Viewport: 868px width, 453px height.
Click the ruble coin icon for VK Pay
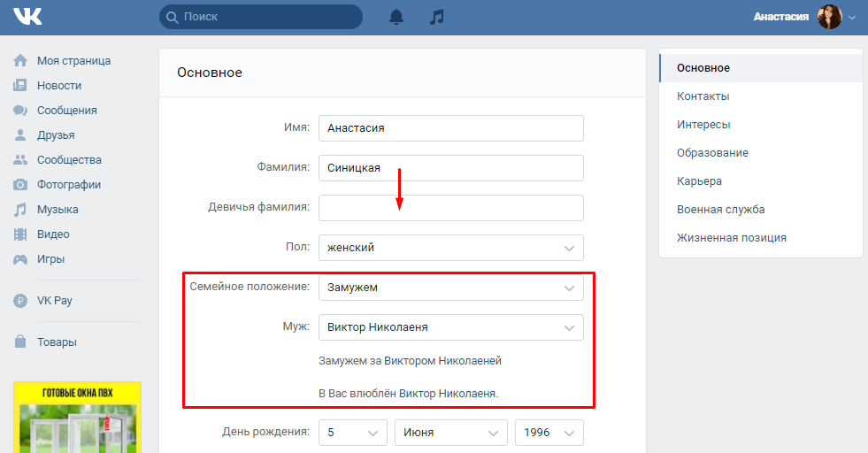(x=20, y=301)
